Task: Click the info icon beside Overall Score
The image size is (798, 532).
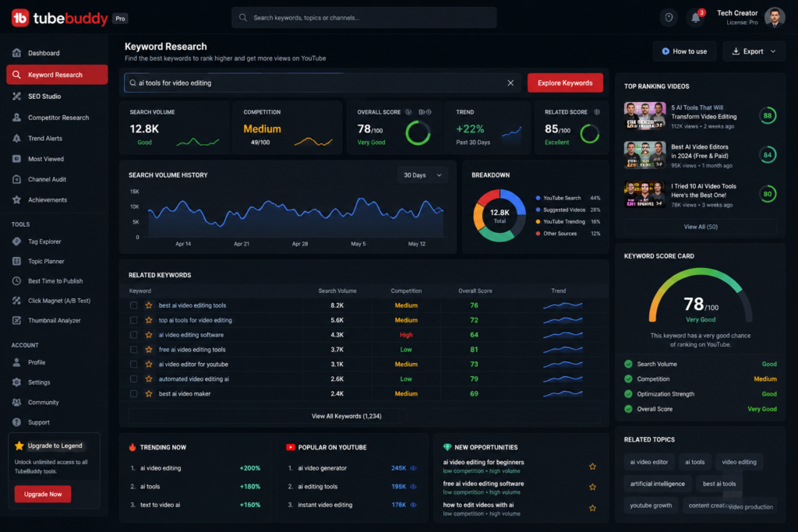Action: (x=408, y=112)
